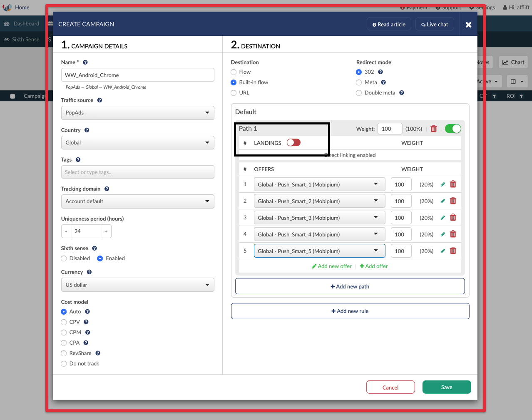Edit the Push_Smart_5 offer with the pencil icon
532x420 pixels.
pos(443,251)
